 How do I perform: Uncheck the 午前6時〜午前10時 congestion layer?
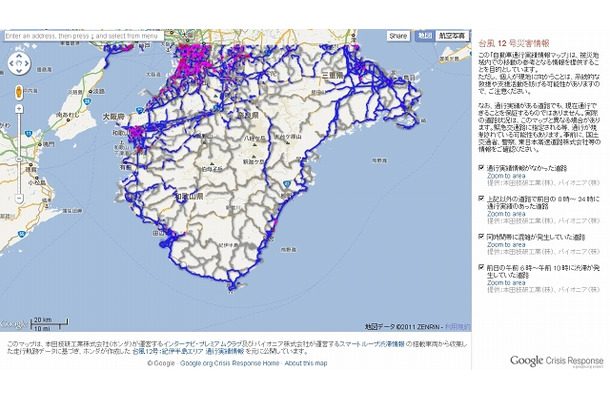tap(481, 267)
